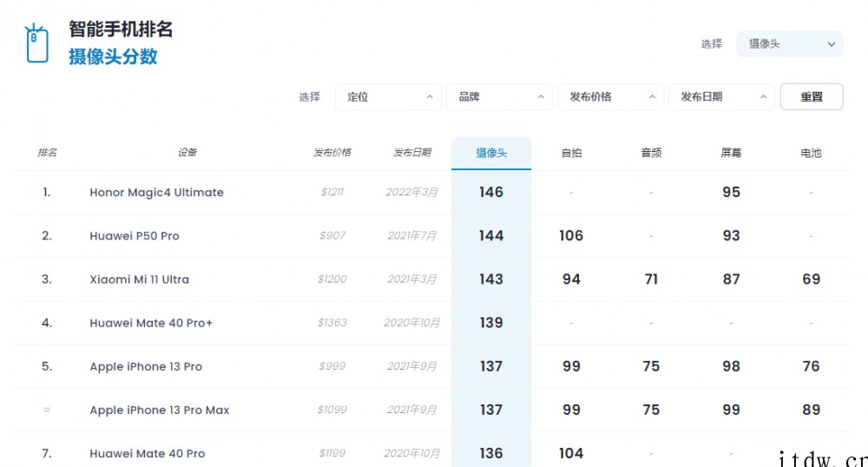Click the 摄像头分数 heading
The image size is (868, 467).
pyautogui.click(x=113, y=56)
